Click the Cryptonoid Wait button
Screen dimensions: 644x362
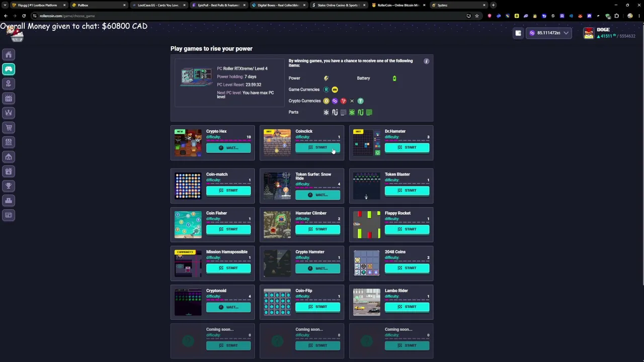click(x=228, y=307)
